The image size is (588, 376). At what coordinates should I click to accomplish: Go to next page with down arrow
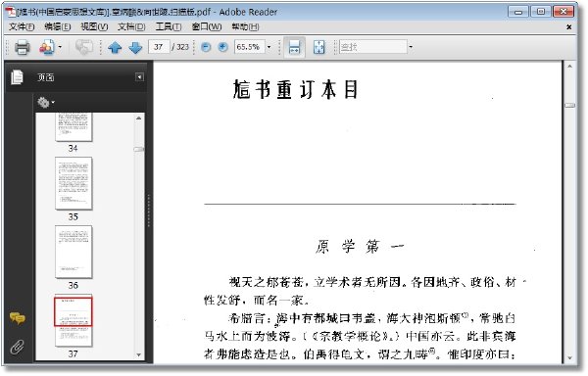135,48
